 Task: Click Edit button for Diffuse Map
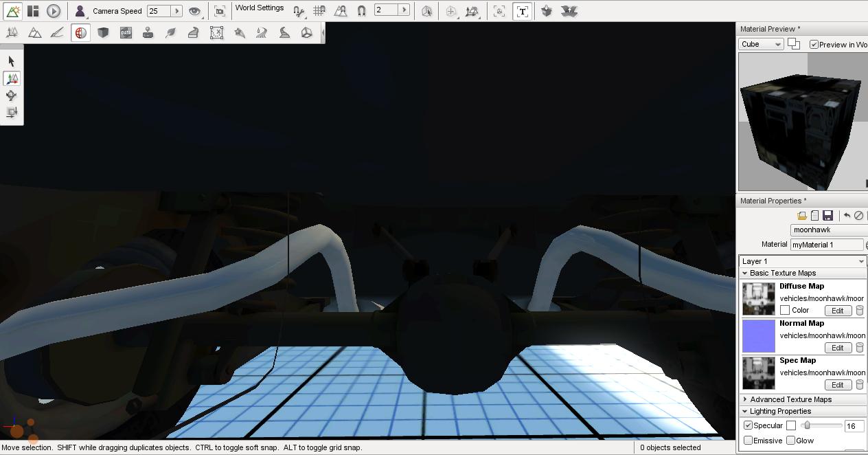coord(837,311)
